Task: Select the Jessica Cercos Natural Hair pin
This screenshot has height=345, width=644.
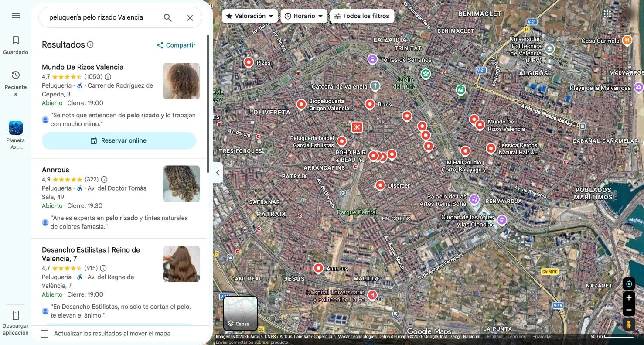Action: click(491, 149)
